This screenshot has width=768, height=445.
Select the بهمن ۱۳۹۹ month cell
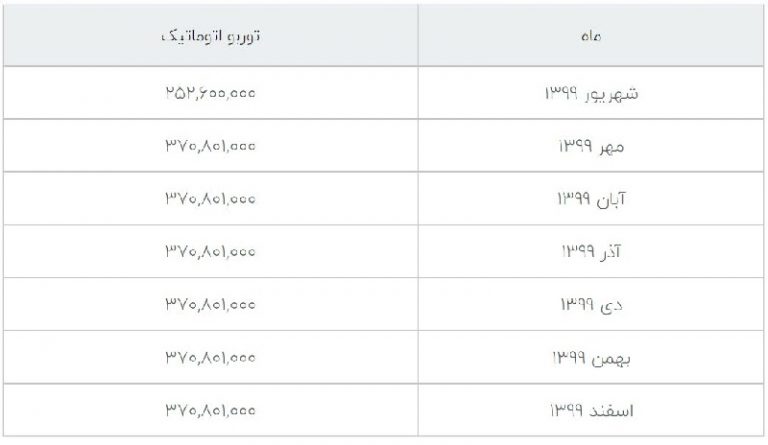pos(591,357)
